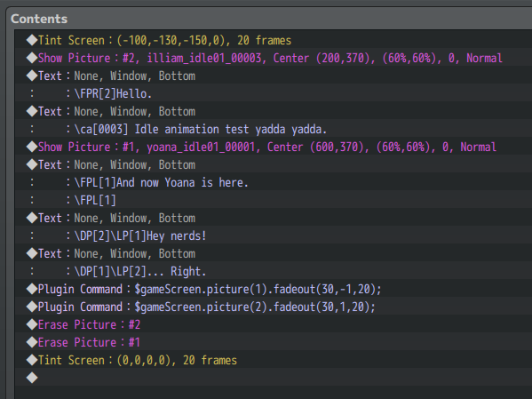Click the diamond icon before Show Picture #1
Viewport: 532px width, 399px height.
(x=32, y=147)
